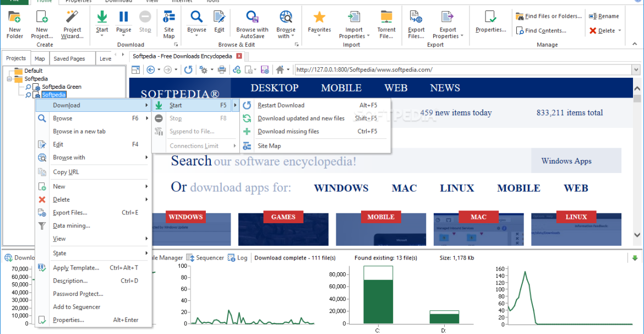Collapse the Softpedia folder tree node
This screenshot has width=644, height=334.
point(9,79)
